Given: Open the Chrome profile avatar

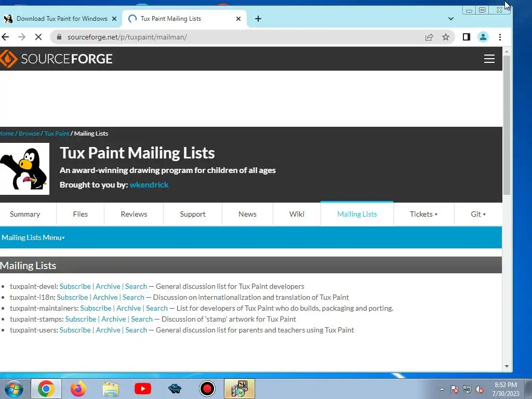Looking at the screenshot, I should [483, 37].
